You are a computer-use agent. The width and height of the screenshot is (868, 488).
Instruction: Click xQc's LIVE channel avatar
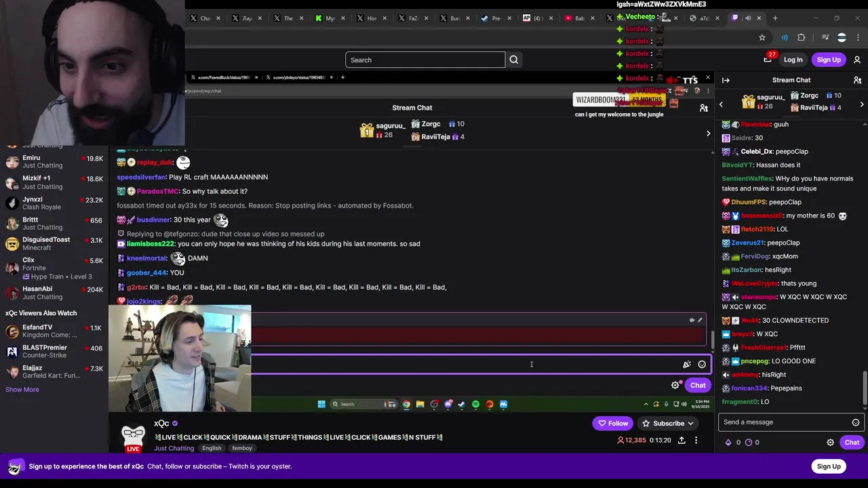(x=133, y=436)
